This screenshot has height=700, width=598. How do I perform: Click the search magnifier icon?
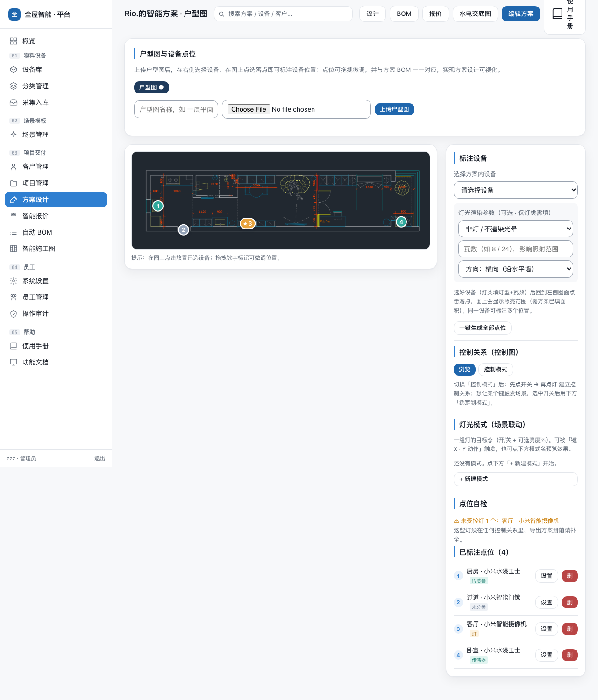tap(222, 14)
